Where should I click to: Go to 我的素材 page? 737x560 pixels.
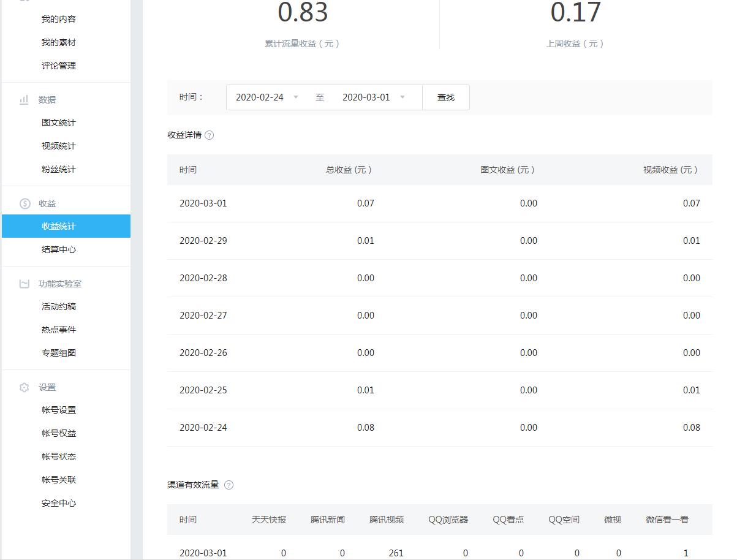click(x=59, y=42)
